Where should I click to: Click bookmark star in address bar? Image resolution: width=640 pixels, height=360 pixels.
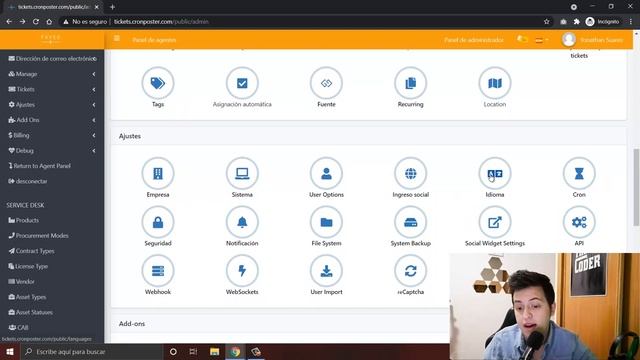click(x=547, y=22)
